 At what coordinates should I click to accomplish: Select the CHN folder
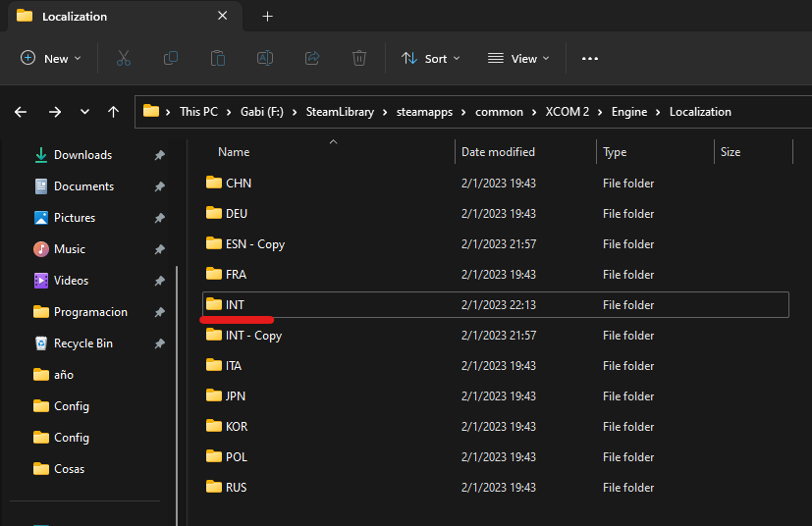click(496, 183)
